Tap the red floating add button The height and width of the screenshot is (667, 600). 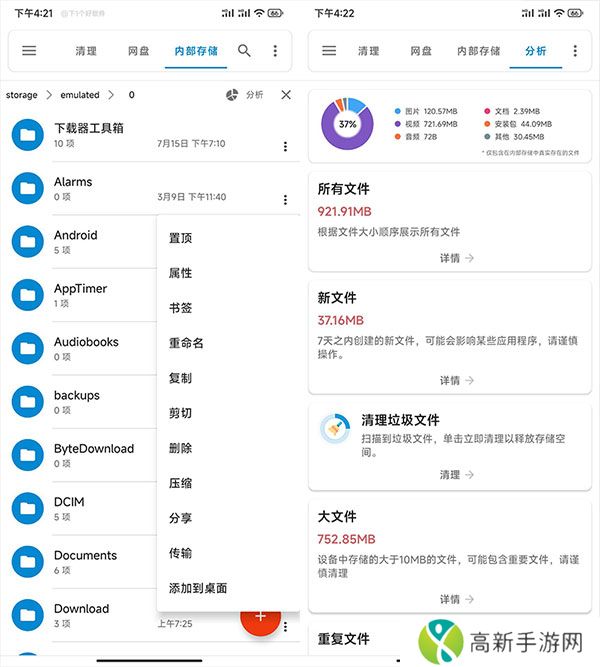click(x=261, y=616)
